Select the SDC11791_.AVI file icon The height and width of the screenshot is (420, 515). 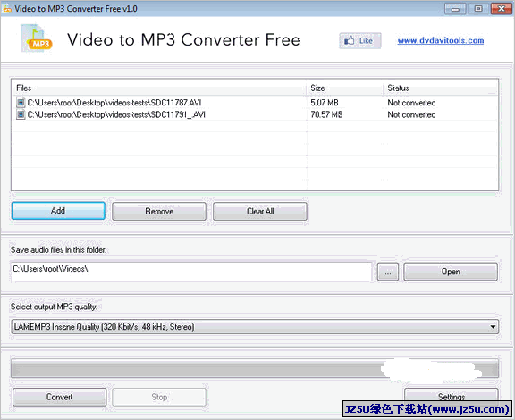click(21, 114)
